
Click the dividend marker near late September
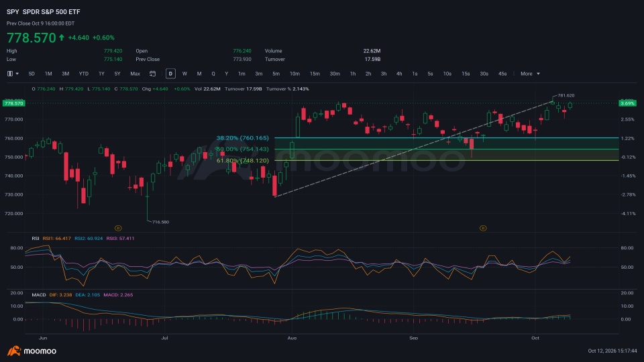(x=483, y=228)
